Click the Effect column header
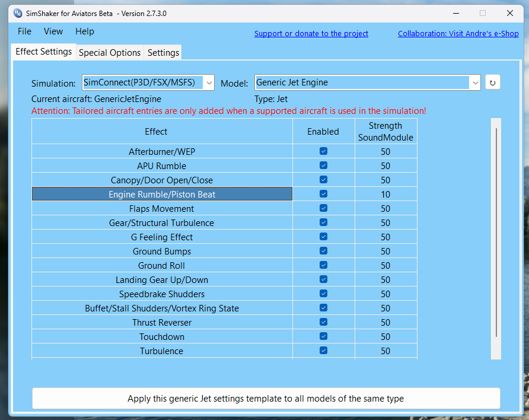This screenshot has width=529, height=420. pyautogui.click(x=162, y=131)
